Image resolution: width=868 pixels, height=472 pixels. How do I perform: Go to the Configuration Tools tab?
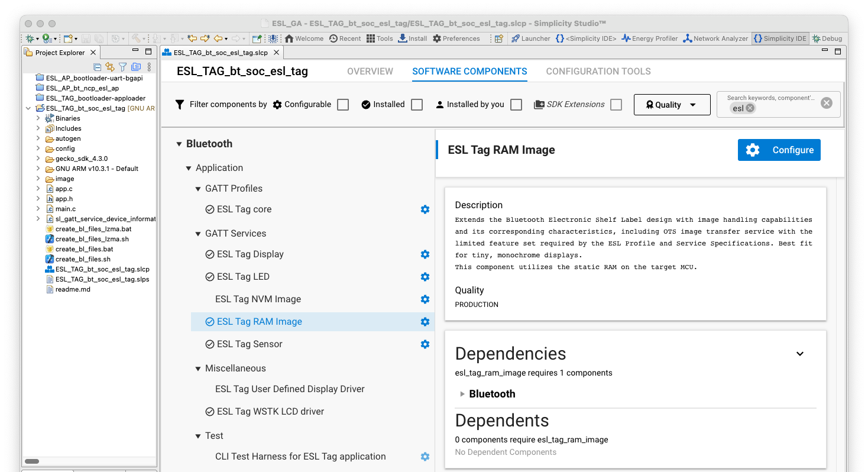click(x=598, y=72)
